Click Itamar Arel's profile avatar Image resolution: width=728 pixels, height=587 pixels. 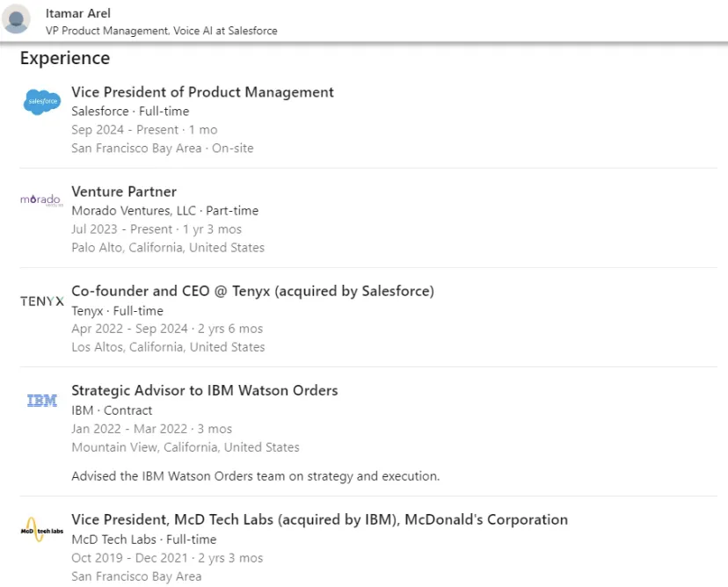click(16, 19)
